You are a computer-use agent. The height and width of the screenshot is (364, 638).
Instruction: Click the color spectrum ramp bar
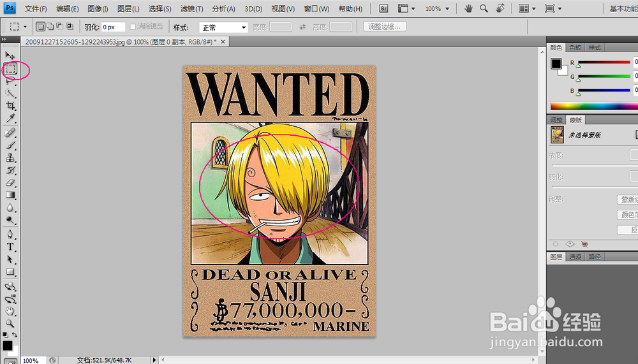click(594, 106)
